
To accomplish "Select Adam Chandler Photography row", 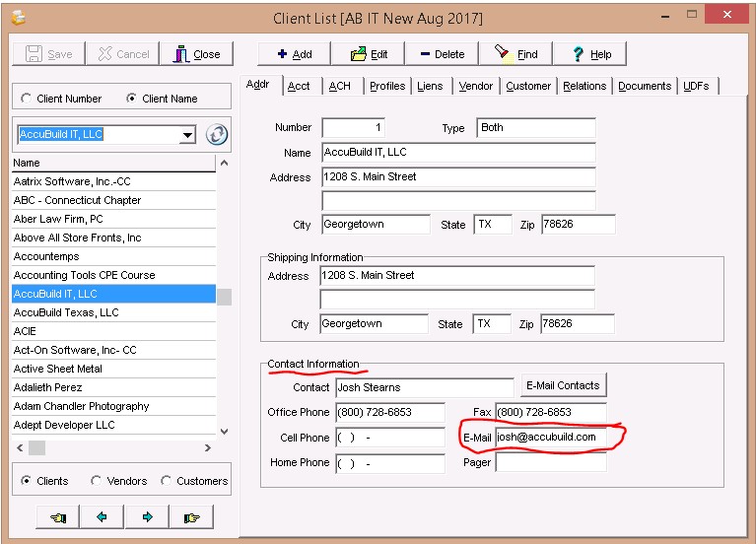I will click(113, 406).
